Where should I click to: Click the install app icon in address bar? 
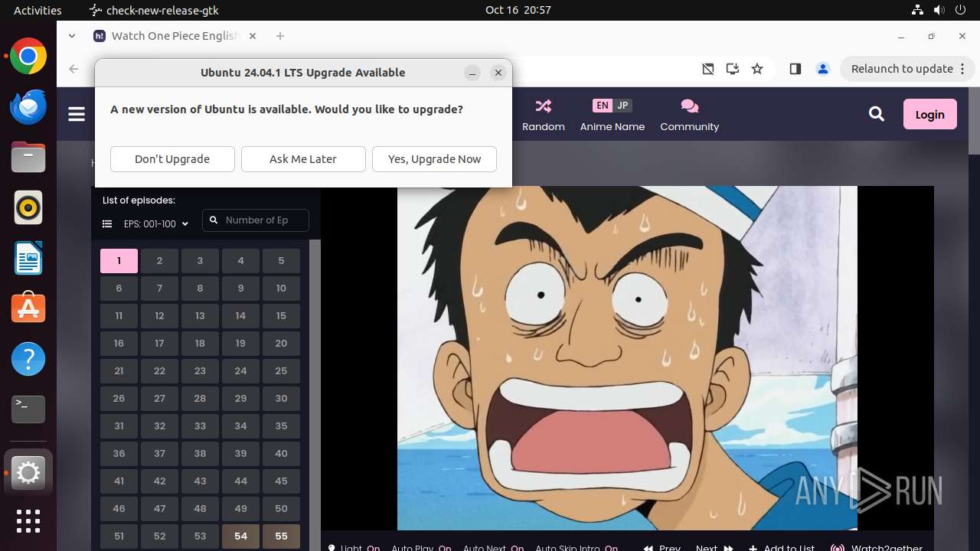coord(733,69)
